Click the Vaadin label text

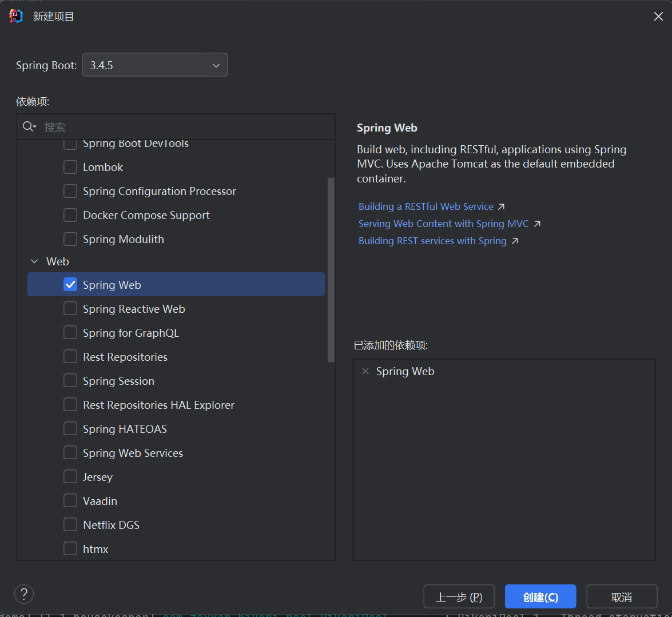[100, 501]
